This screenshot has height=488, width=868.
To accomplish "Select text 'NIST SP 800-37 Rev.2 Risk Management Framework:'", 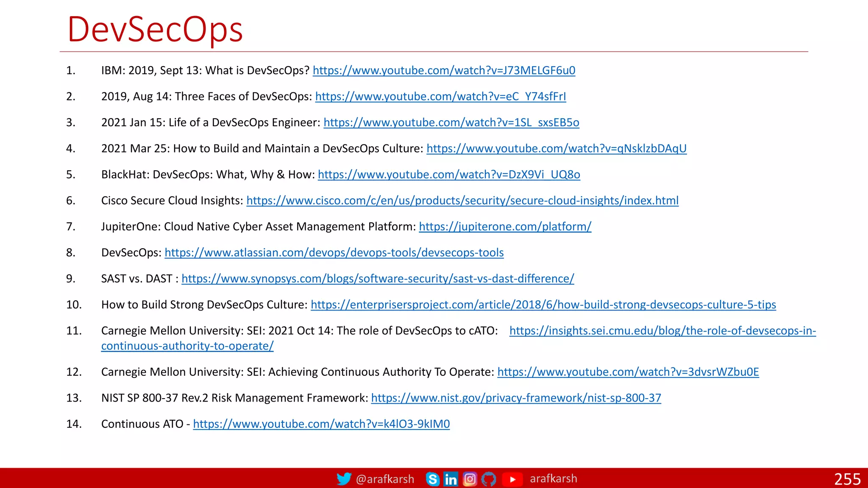I will pyautogui.click(x=234, y=398).
